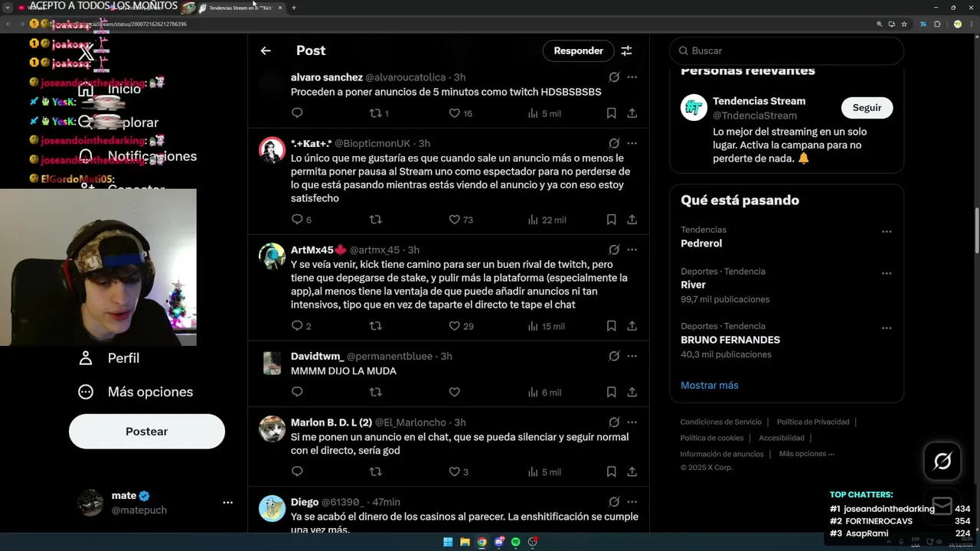Like alvaro sanchez's post with 16 likes
980x551 pixels.
[454, 113]
